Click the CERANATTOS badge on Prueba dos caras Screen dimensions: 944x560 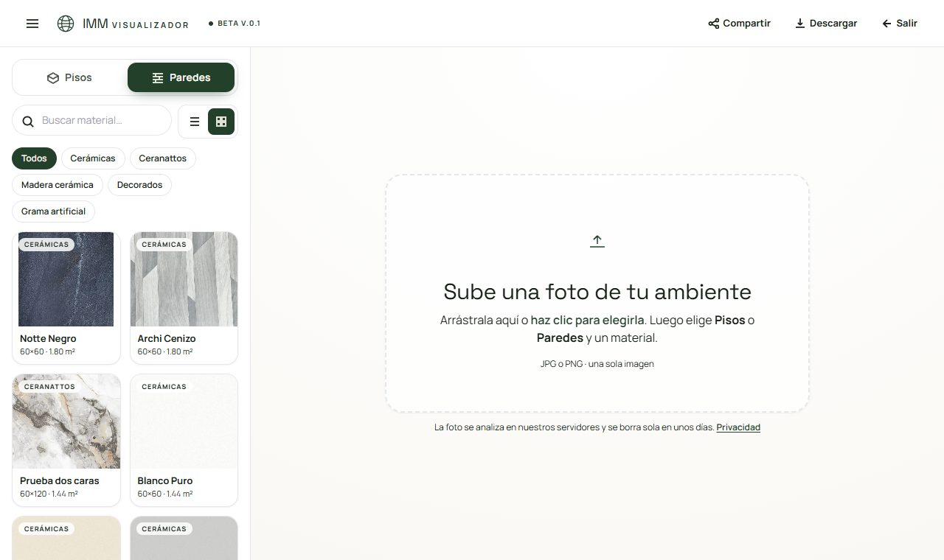coord(49,387)
